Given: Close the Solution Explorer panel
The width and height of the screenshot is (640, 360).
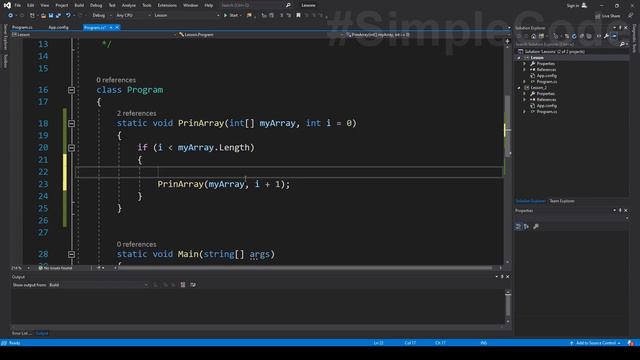Looking at the screenshot, I should (626, 28).
